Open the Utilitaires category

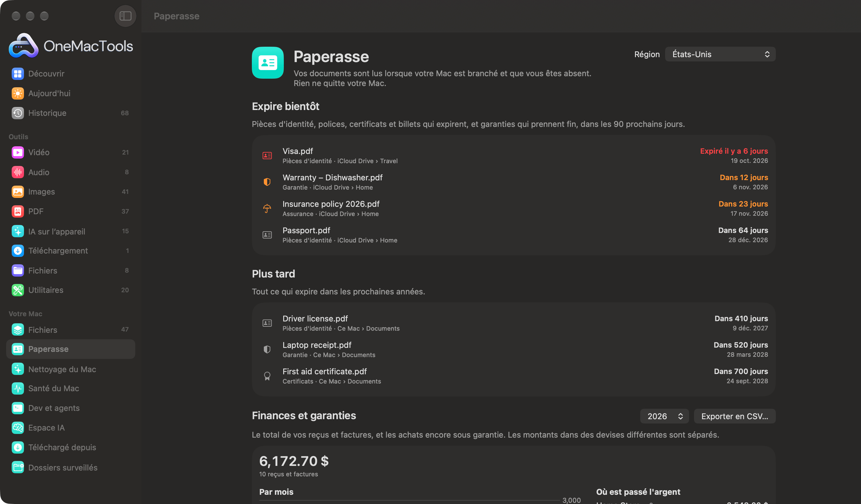point(70,290)
